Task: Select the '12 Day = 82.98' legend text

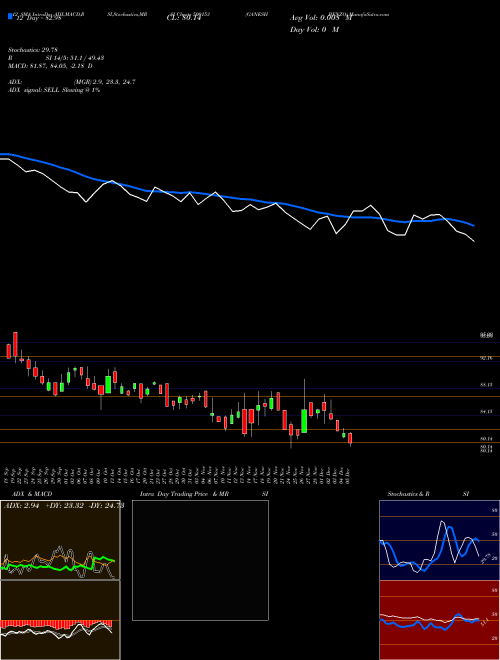Action: click(38, 18)
